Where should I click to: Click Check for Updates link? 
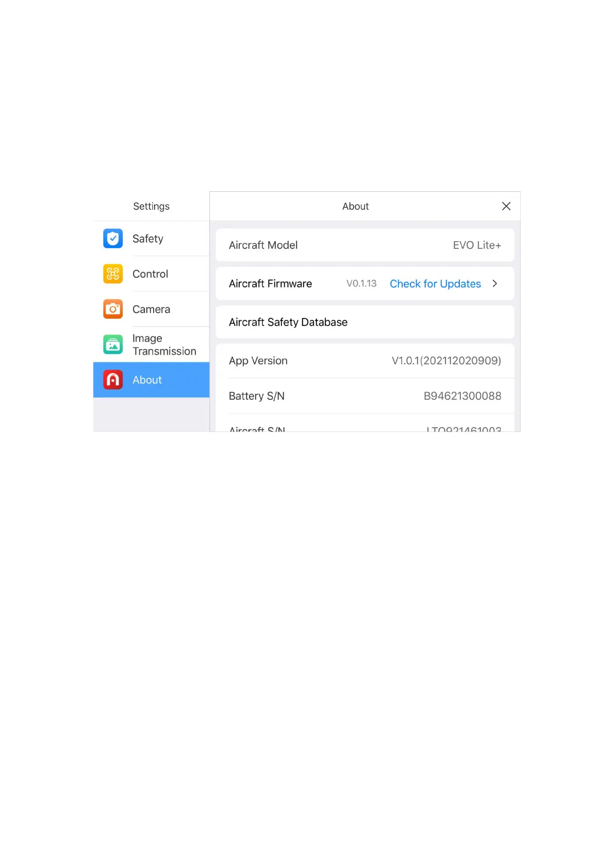[x=435, y=284]
